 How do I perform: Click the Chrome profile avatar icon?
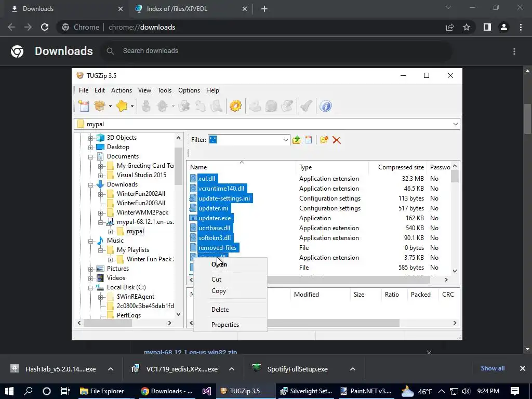click(504, 27)
